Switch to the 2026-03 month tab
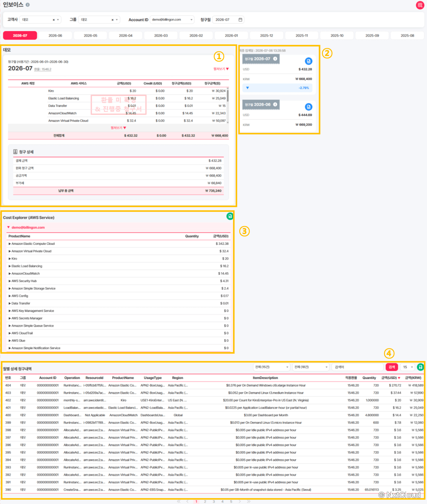Viewport: 427px width, 504px height. (161, 35)
